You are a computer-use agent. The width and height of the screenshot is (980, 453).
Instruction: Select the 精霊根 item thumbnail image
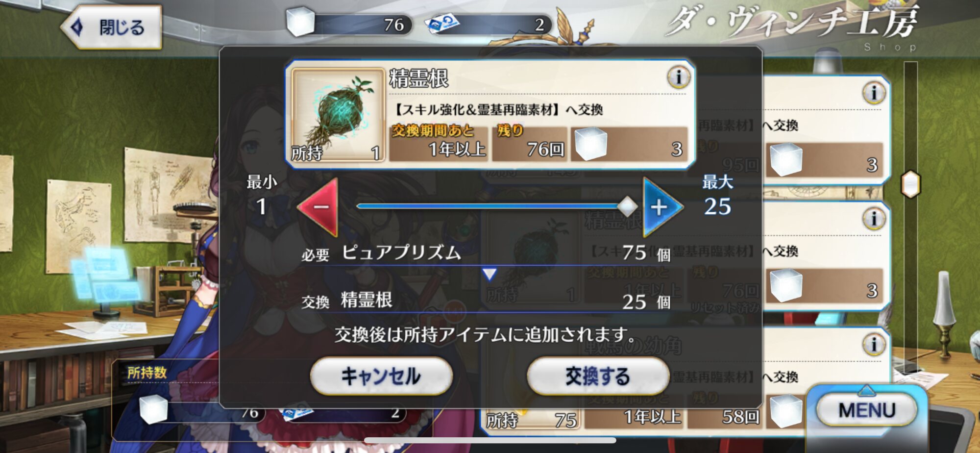click(337, 114)
